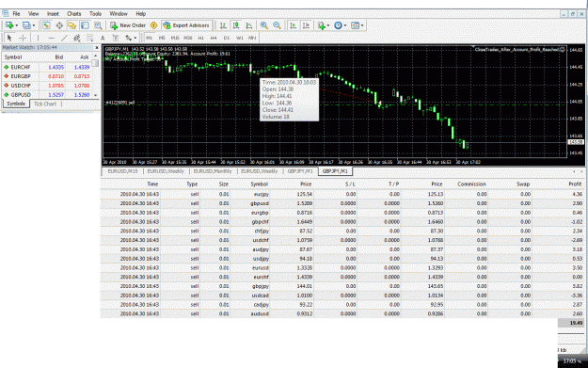Select the Fibonacci Retracement tool
Viewport: 588px width, 368px height.
click(x=89, y=38)
